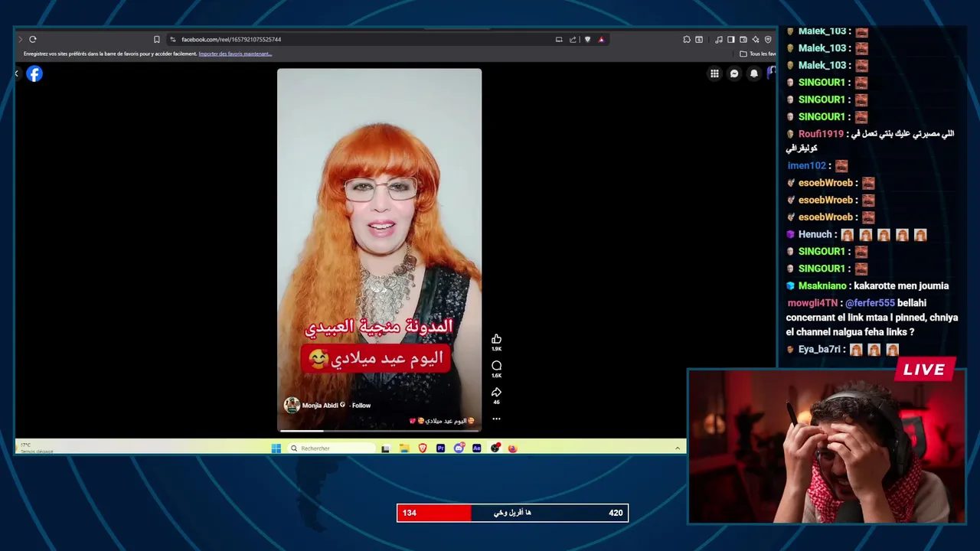Like the reel
The image size is (980, 551).
[496, 339]
